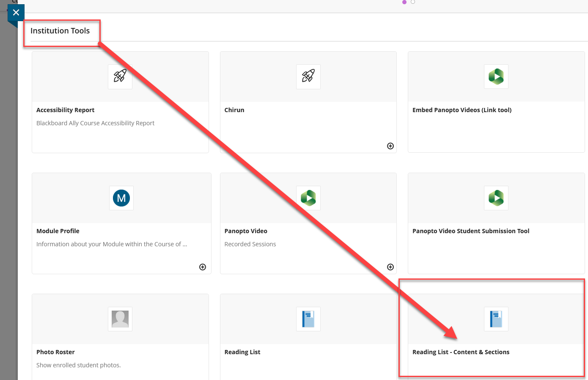
Task: Click the Reading List - Content & Sections book icon
Action: (496, 319)
